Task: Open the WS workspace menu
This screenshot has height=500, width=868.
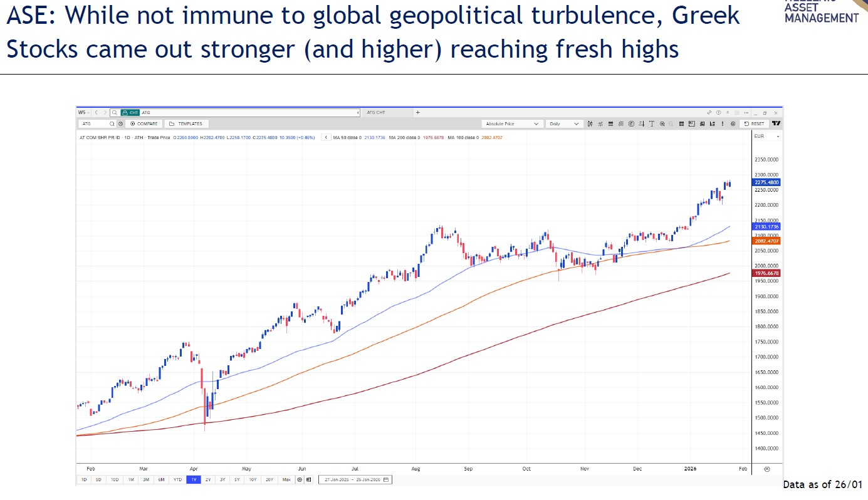Action: (x=83, y=113)
